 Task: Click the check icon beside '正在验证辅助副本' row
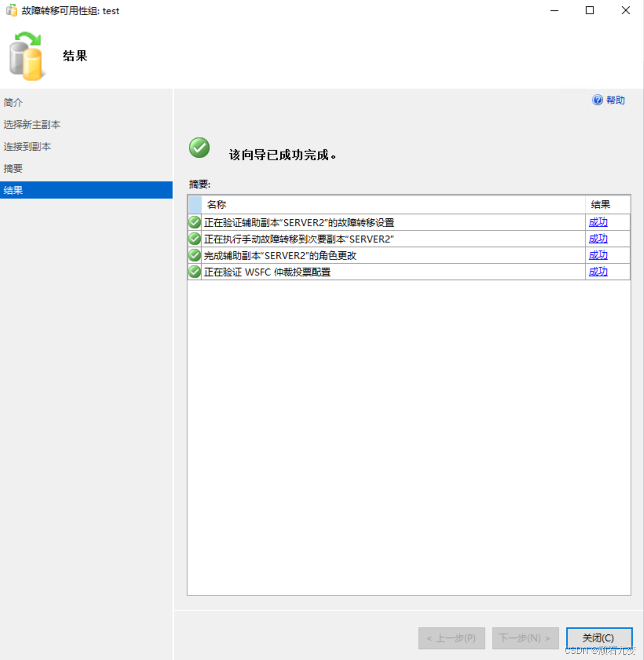[x=194, y=222]
